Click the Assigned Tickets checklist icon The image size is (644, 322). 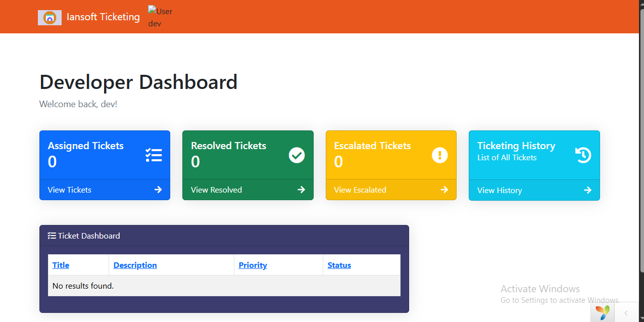[154, 155]
